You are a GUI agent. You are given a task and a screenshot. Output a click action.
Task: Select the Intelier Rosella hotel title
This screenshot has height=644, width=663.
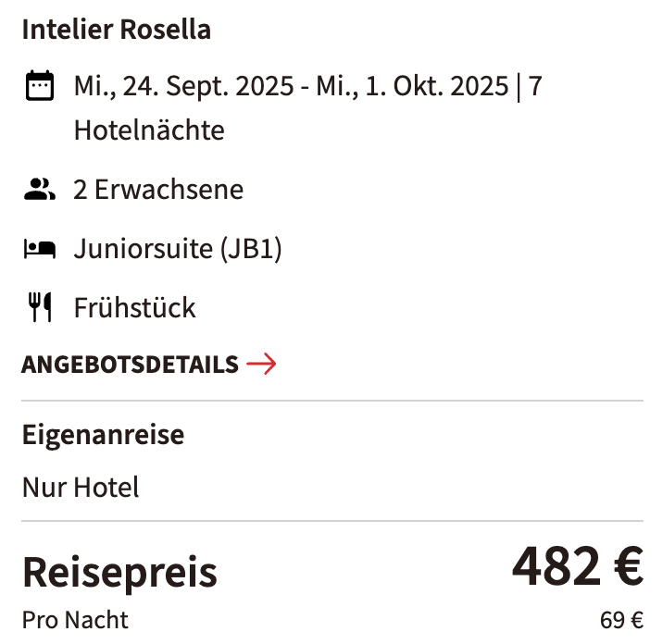117,30
